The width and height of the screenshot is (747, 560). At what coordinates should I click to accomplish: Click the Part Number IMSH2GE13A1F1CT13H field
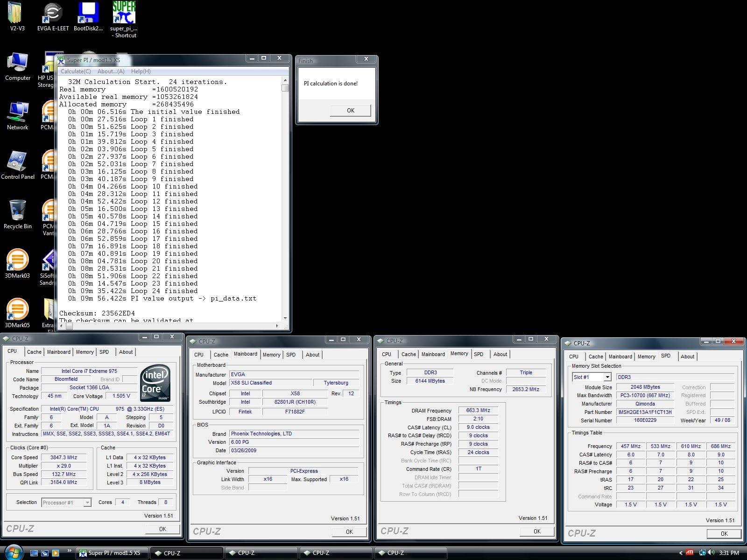coord(645,412)
